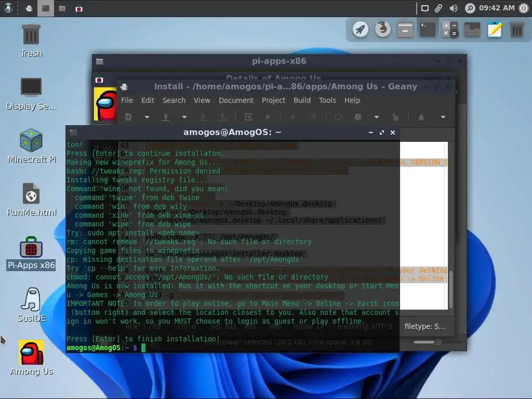
Task: Select the Minecraft Pi desktop icon
Action: coord(32,146)
